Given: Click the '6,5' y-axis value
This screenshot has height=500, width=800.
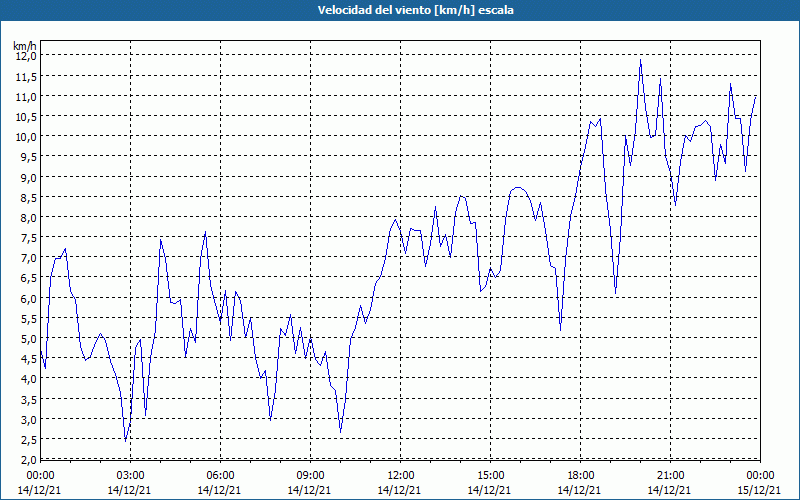Looking at the screenshot, I should [29, 278].
